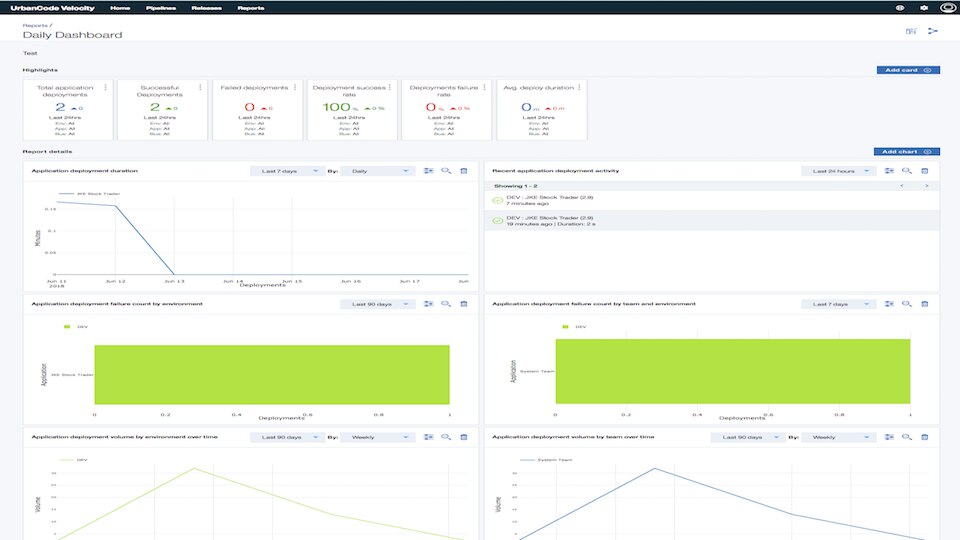Open menu on Deployment success rate card

tap(390, 88)
